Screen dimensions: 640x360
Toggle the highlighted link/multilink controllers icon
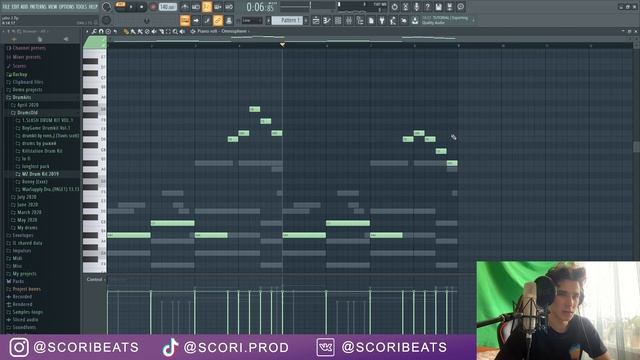(218, 20)
